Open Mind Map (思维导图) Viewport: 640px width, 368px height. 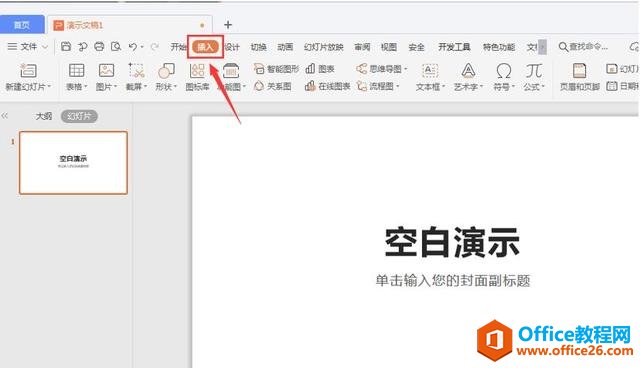tap(381, 69)
